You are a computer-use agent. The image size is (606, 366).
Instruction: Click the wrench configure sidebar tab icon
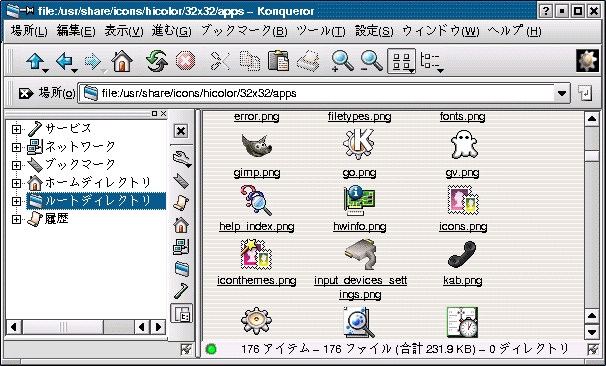pos(181,158)
